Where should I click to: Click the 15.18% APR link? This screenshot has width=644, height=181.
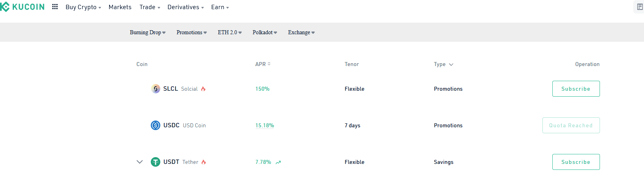tap(265, 125)
